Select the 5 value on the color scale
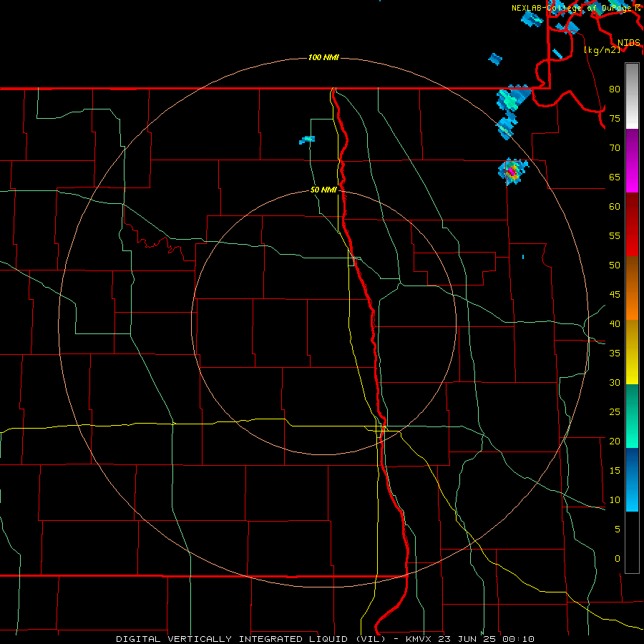Screen dimensions: 644x644 pyautogui.click(x=617, y=529)
